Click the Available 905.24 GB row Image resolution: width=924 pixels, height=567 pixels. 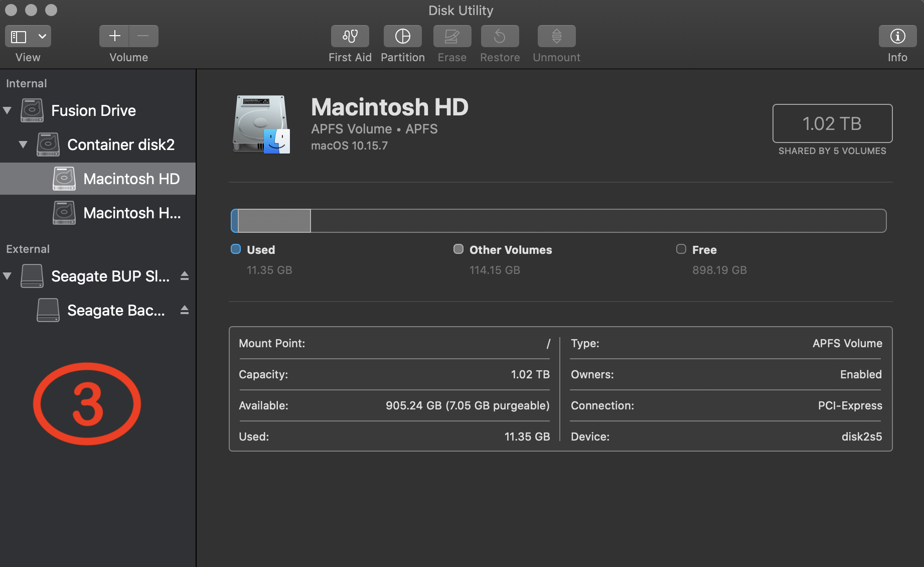tap(394, 405)
